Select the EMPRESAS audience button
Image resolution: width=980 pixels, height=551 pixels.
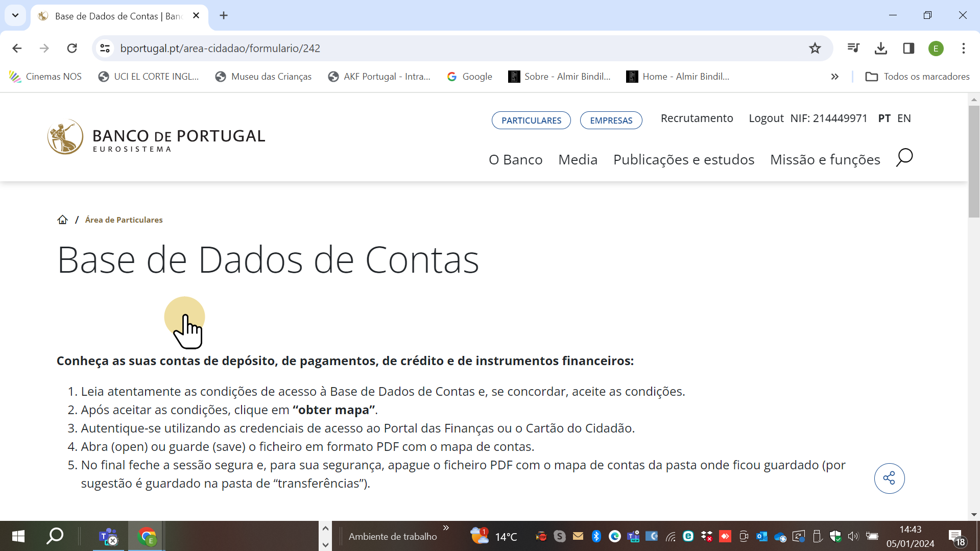pyautogui.click(x=611, y=121)
